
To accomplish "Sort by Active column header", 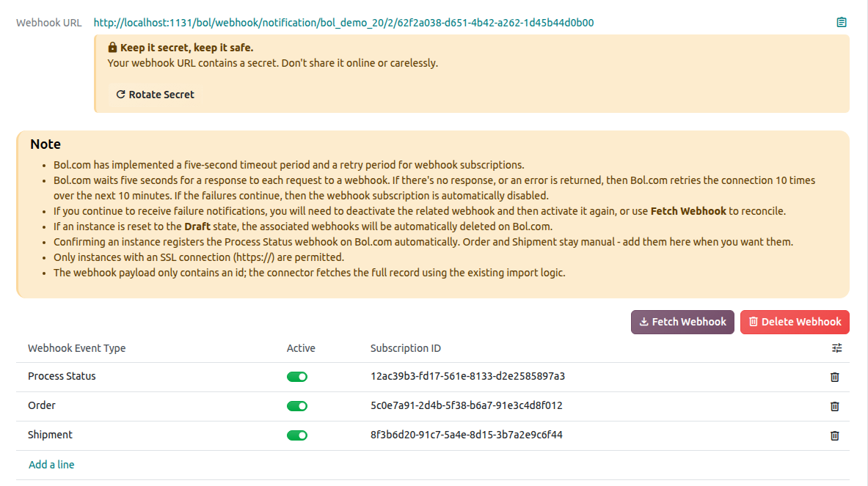I will click(301, 348).
